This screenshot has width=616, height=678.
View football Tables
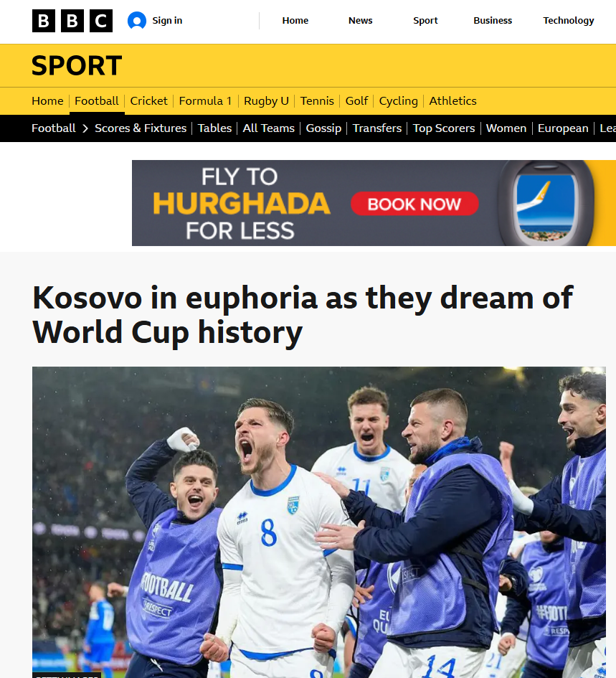214,128
